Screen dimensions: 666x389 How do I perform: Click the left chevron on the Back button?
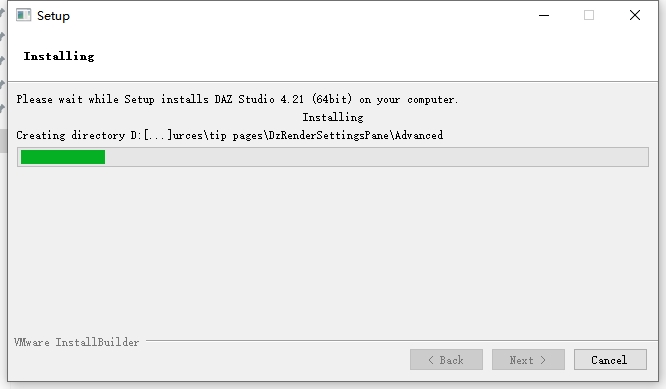[431, 360]
